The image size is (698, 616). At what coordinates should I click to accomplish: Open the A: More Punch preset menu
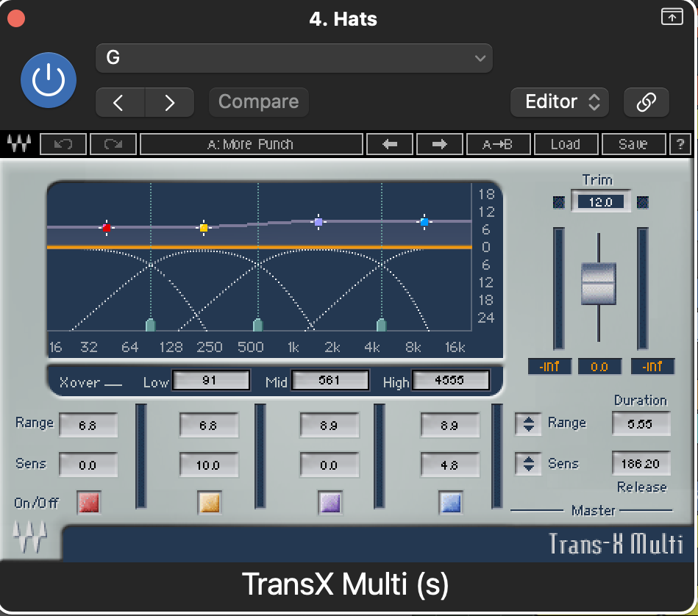click(251, 144)
